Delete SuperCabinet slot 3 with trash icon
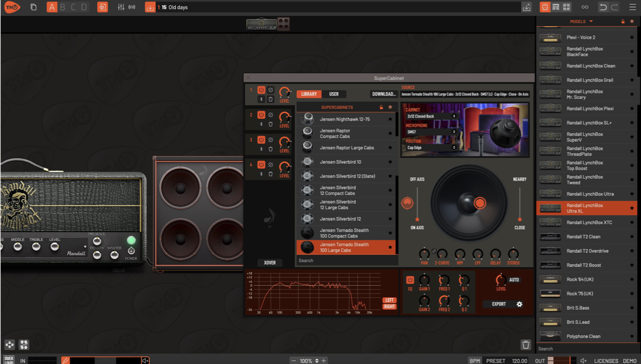641x364 pixels. pos(270,149)
